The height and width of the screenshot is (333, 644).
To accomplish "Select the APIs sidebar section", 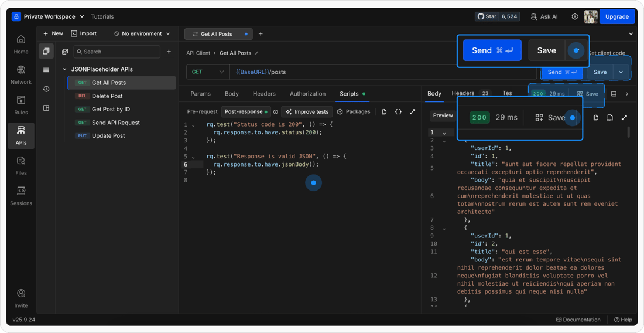I will pyautogui.click(x=21, y=135).
